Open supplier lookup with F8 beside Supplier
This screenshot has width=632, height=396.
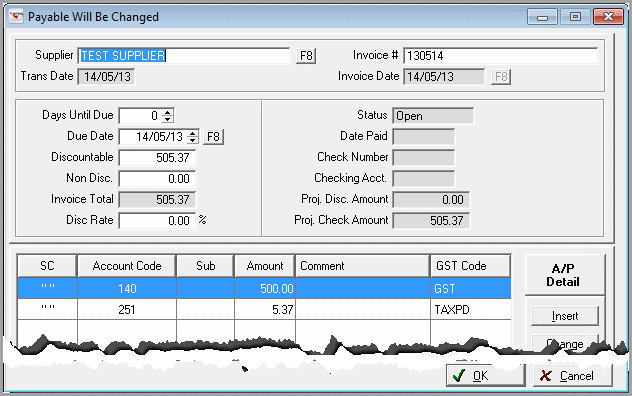[306, 56]
